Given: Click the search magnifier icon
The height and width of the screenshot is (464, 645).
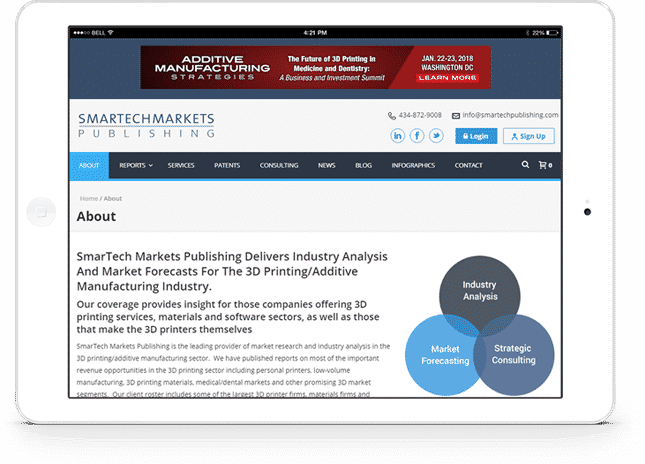Looking at the screenshot, I should (x=525, y=165).
